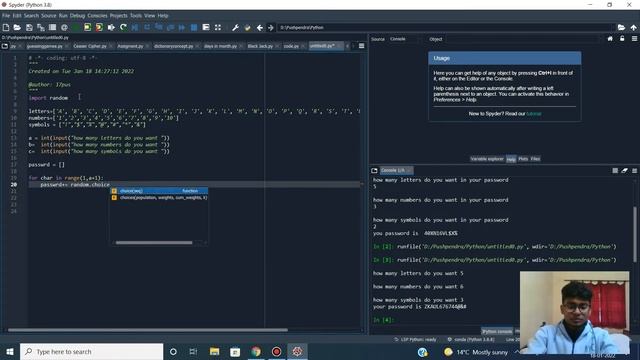The height and width of the screenshot is (360, 640).
Task: Click the Stop debugging square icon
Action: (x=194, y=27)
